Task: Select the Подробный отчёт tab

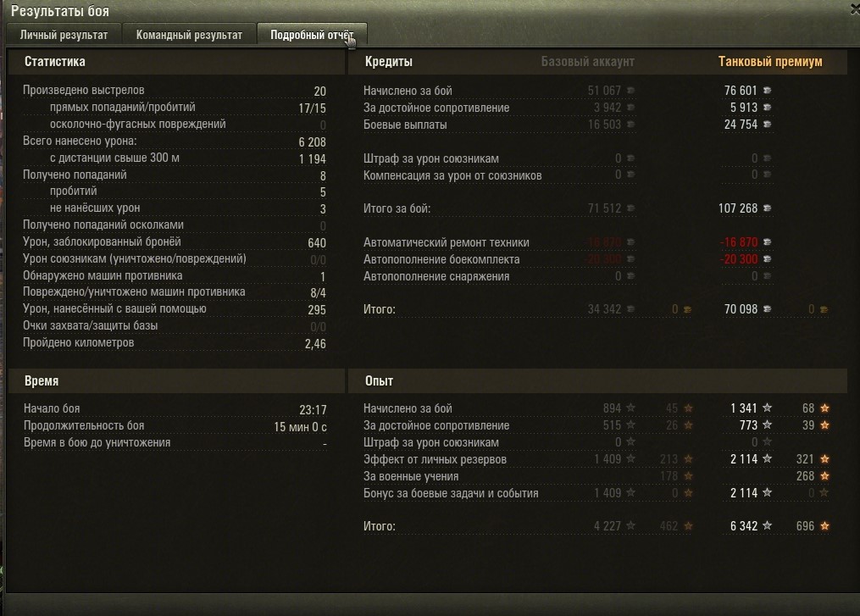Action: pyautogui.click(x=312, y=35)
